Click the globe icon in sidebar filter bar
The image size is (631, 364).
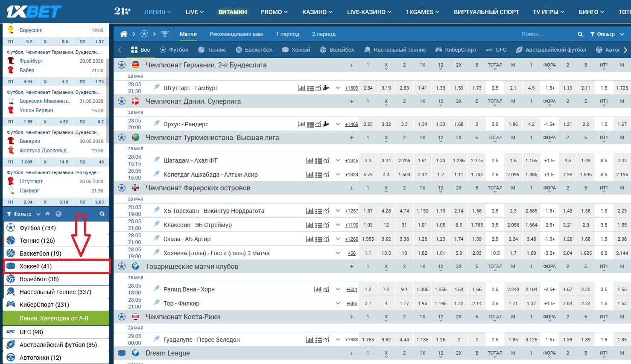coord(58,214)
